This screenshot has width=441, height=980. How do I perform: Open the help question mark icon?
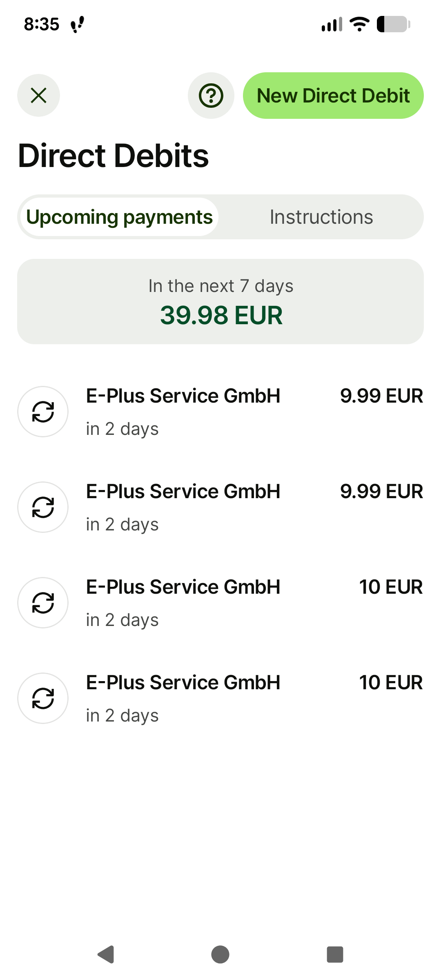[x=211, y=96]
